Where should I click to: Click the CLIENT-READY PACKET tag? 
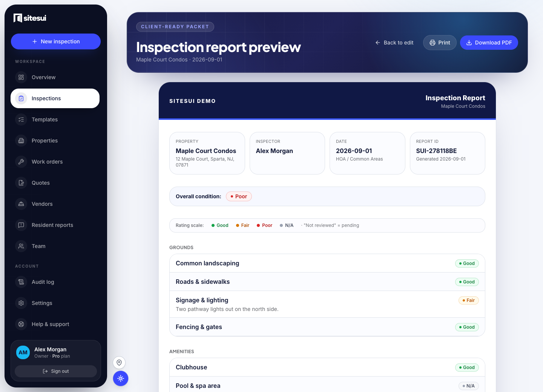click(x=175, y=27)
